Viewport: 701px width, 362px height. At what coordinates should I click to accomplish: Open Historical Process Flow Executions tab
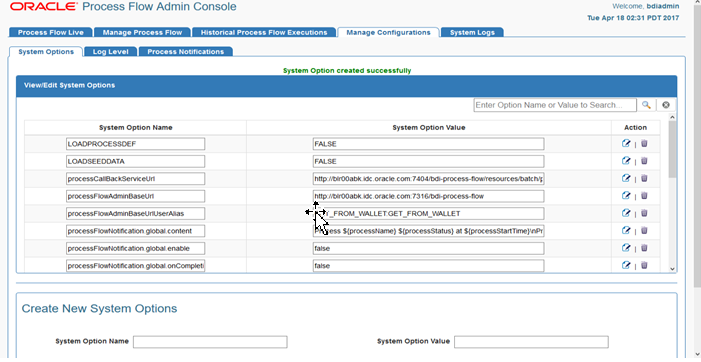[264, 32]
